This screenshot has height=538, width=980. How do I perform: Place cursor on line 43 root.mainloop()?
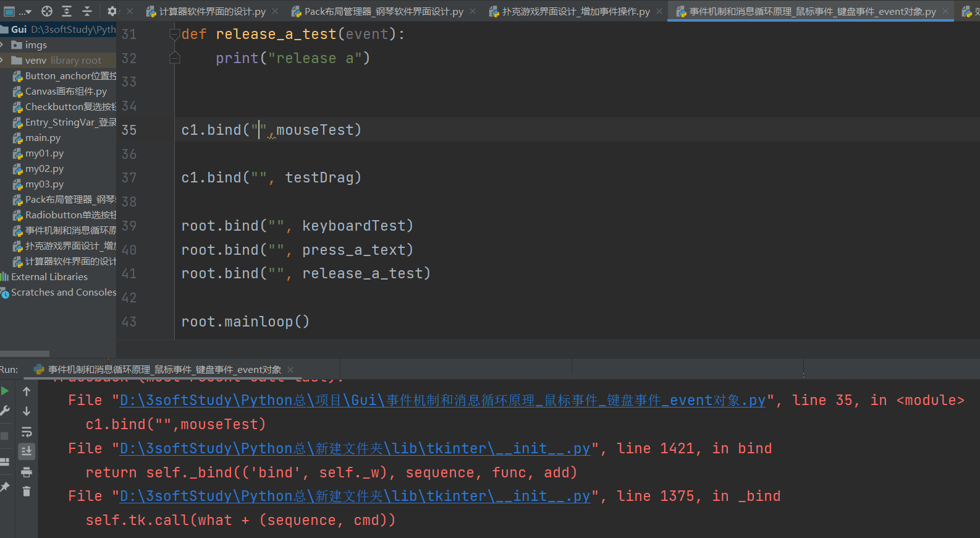pos(245,322)
